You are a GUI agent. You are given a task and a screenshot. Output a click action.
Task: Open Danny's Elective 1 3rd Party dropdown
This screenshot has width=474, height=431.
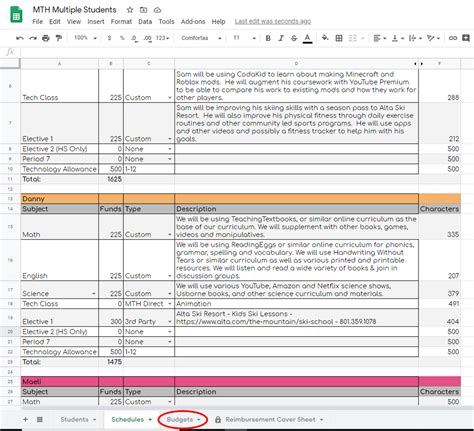[x=170, y=322]
